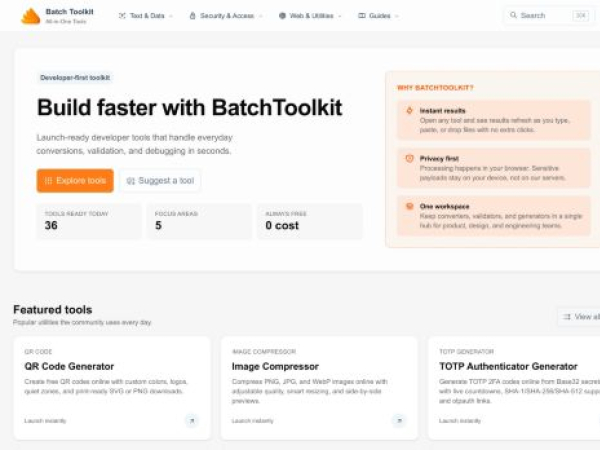The image size is (600, 450).
Task: Click the Batch Toolkit flame logo
Action: tap(31, 16)
